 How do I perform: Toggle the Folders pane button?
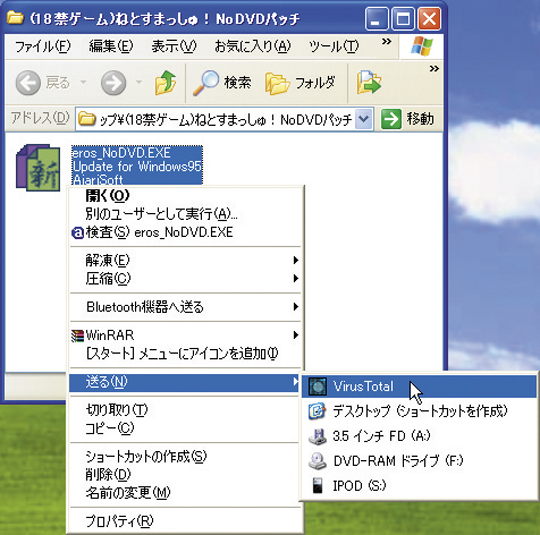(300, 83)
